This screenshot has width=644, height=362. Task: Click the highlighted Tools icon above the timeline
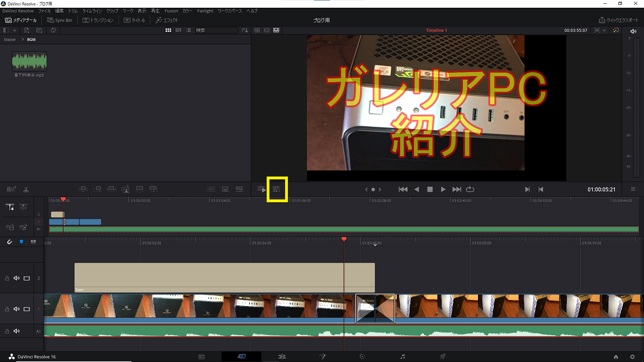click(x=277, y=189)
